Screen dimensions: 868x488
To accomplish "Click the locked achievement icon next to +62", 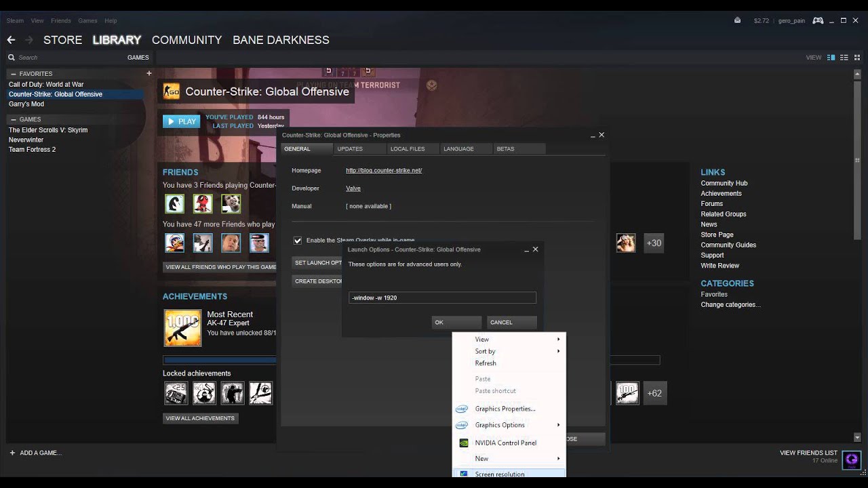I will (x=627, y=393).
